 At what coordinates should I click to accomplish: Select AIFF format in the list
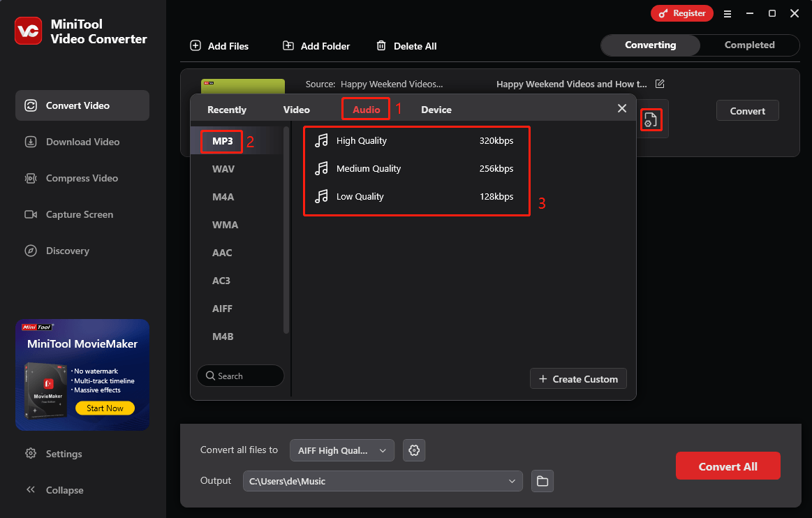(x=222, y=309)
